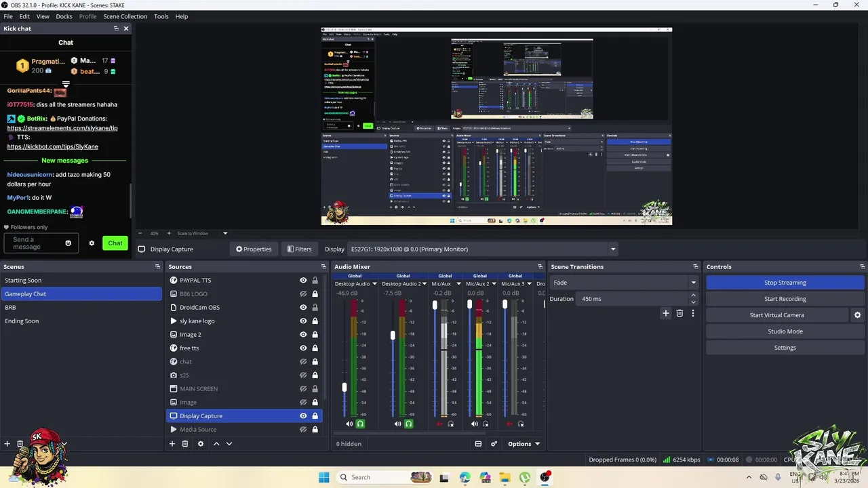868x488 pixels.
Task: Open Mic/Aux channel dropdown arrow
Action: 458,284
